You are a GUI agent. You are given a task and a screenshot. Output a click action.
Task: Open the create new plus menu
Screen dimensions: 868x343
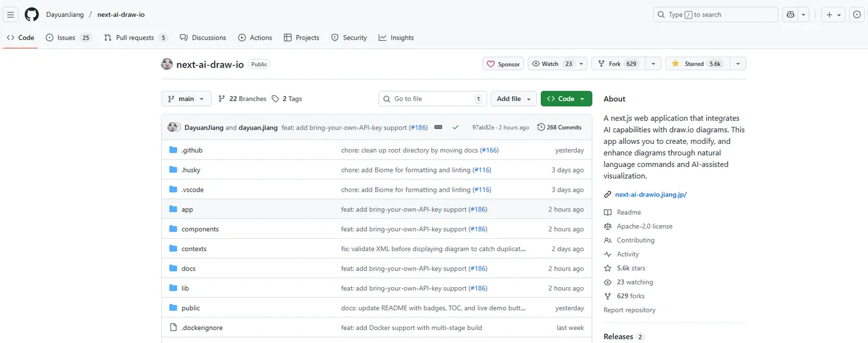tap(834, 15)
